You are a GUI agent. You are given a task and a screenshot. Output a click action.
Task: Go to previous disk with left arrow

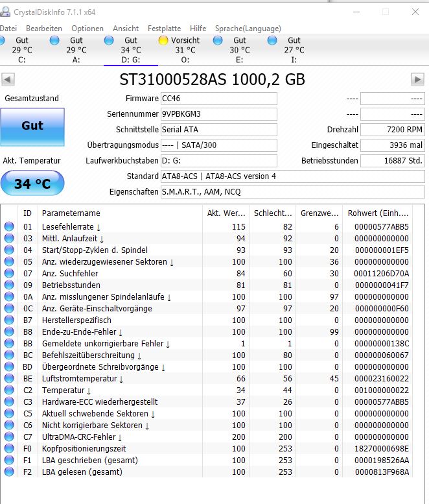coord(8,79)
